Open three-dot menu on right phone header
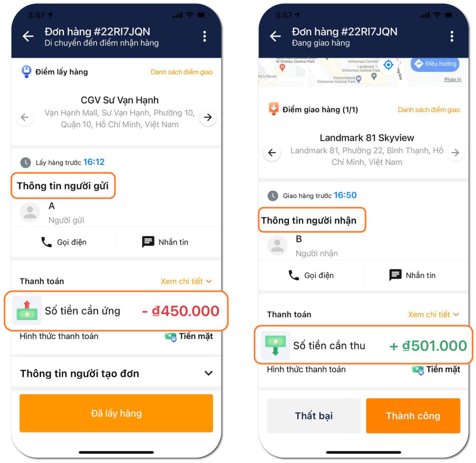 (452, 37)
